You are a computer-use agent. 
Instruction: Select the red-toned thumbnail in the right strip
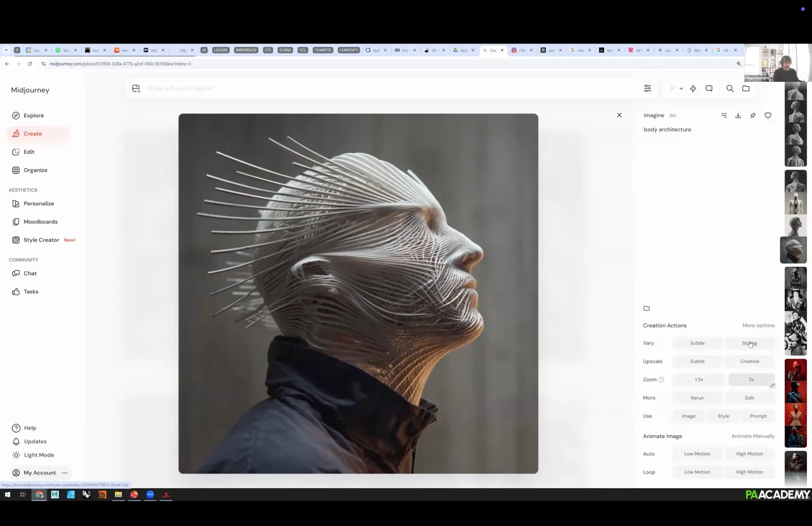coord(795,370)
